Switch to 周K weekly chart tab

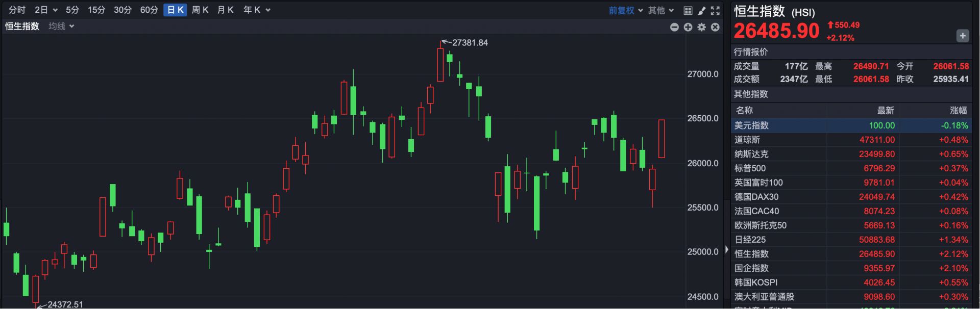[x=200, y=10]
